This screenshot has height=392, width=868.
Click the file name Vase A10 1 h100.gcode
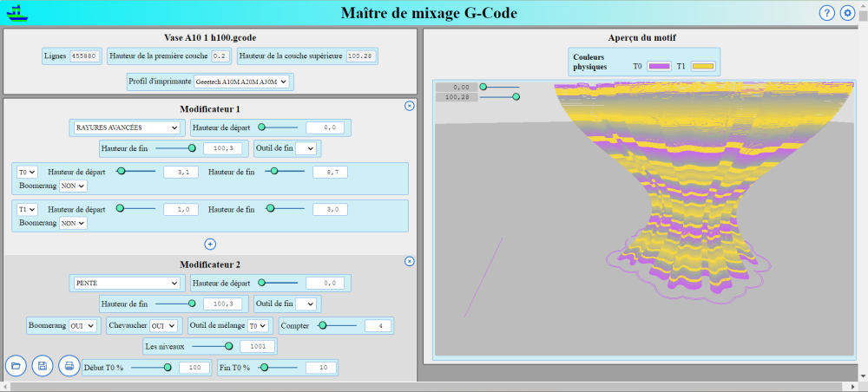tap(210, 38)
